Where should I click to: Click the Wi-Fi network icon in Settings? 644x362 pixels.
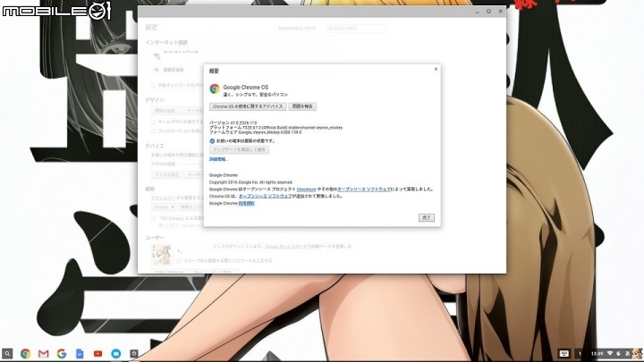pyautogui.click(x=157, y=55)
